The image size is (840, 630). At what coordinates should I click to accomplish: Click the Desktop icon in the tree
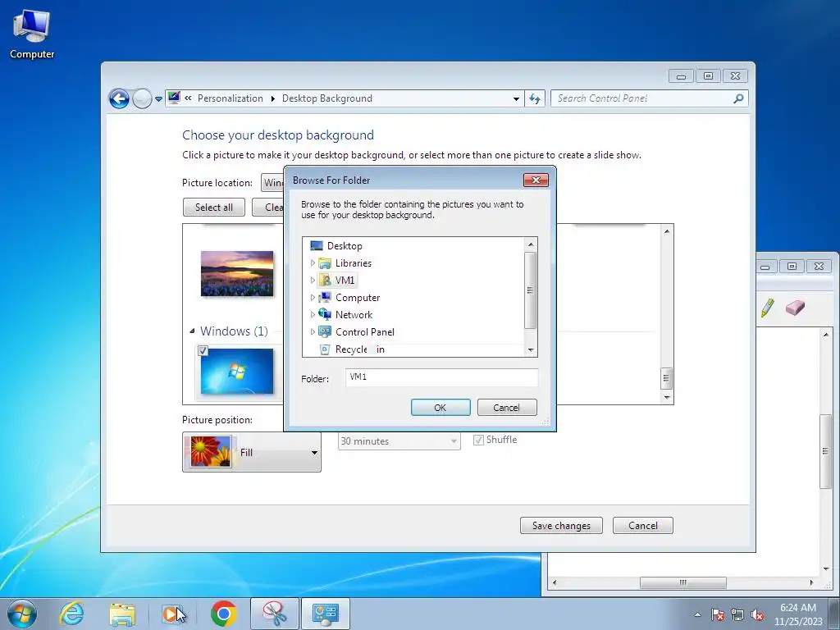316,246
